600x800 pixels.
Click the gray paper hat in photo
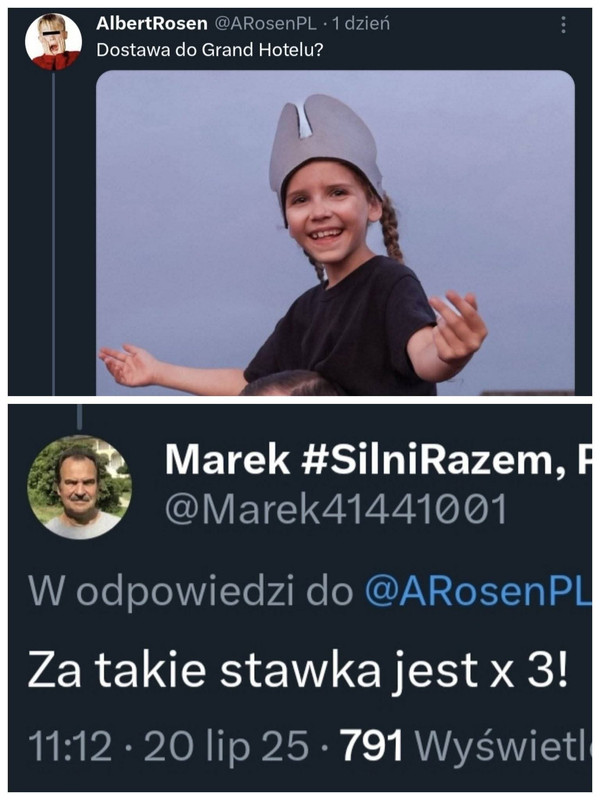click(324, 143)
